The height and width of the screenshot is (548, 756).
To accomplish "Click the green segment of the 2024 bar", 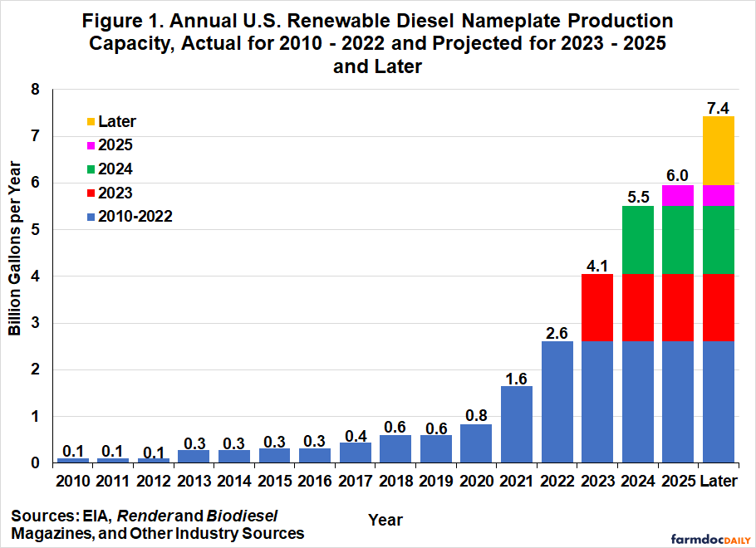I will (638, 240).
